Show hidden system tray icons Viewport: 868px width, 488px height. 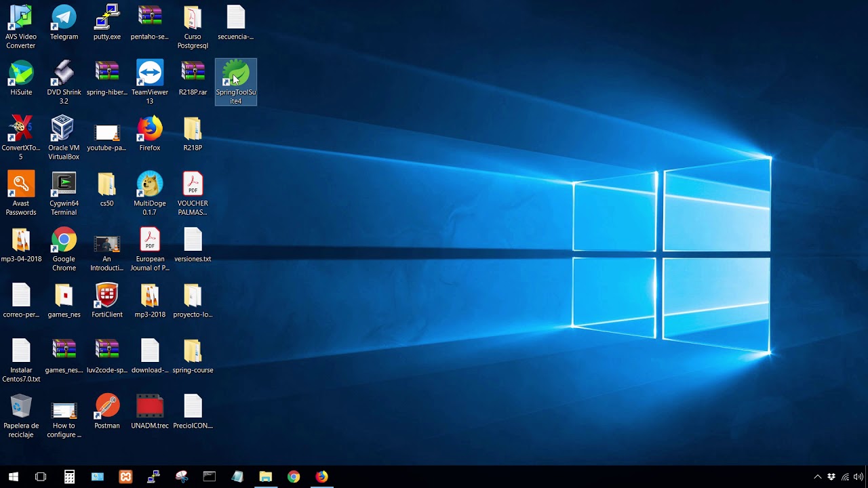pos(817,477)
